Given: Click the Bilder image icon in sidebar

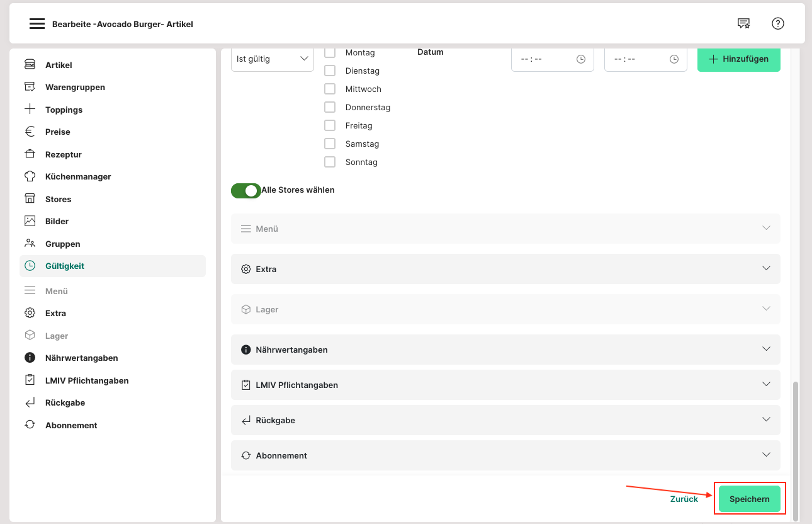Looking at the screenshot, I should click(30, 221).
